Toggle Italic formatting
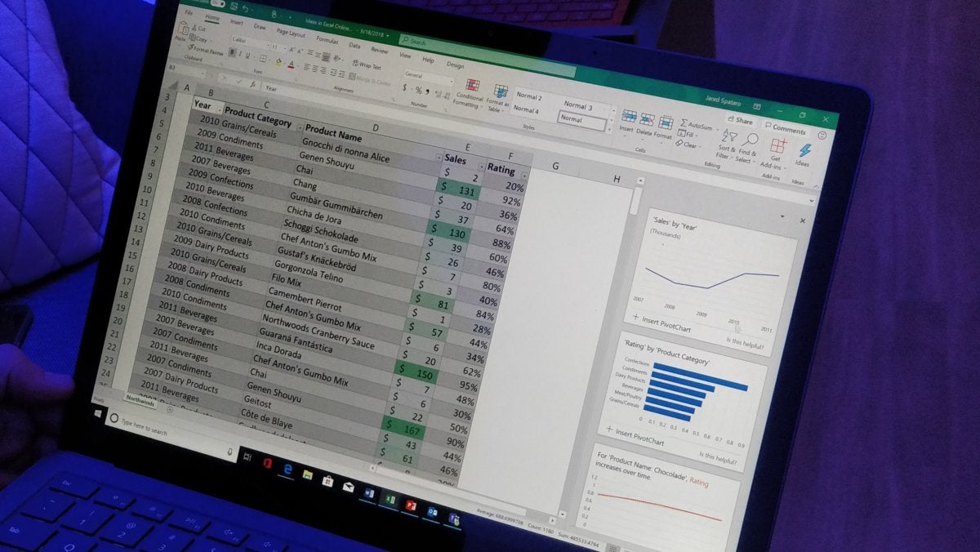Image resolution: width=980 pixels, height=552 pixels. click(x=240, y=54)
